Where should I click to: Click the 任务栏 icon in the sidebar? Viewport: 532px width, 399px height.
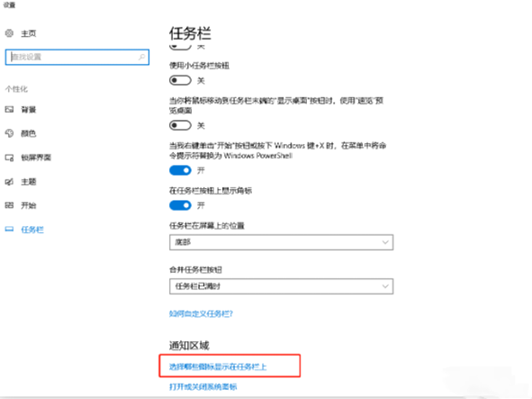pyautogui.click(x=9, y=230)
